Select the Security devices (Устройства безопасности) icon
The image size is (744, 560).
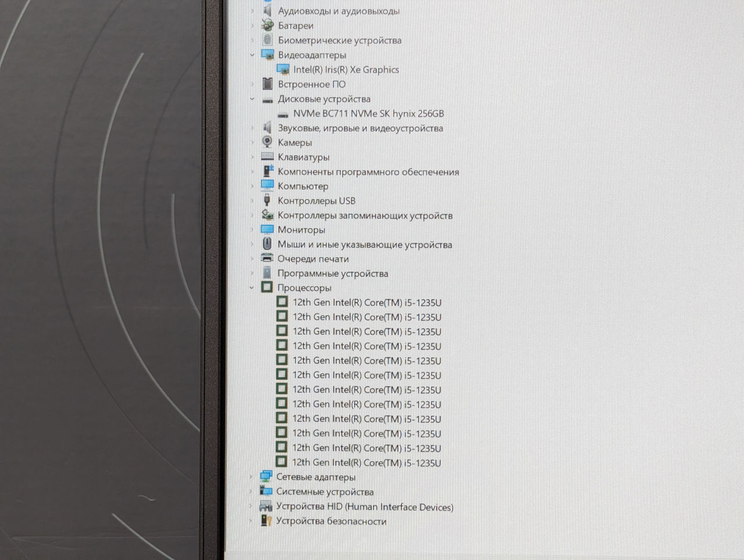tap(266, 520)
